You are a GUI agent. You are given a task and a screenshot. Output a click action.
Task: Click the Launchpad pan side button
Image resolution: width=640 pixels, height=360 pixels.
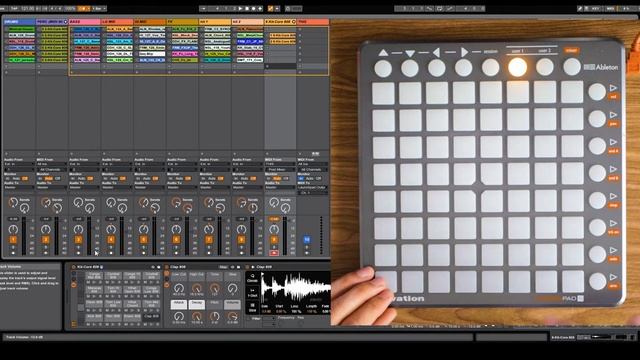point(597,119)
